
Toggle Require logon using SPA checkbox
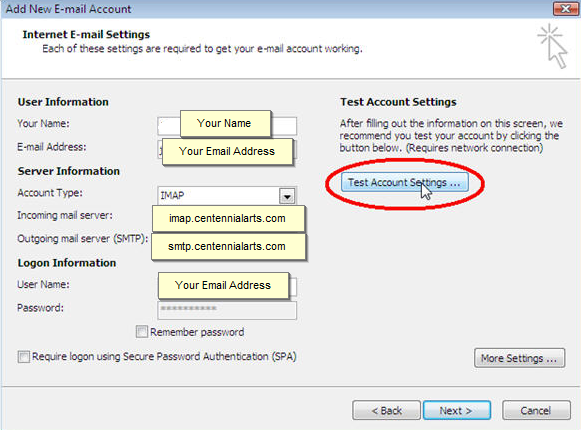pyautogui.click(x=24, y=357)
